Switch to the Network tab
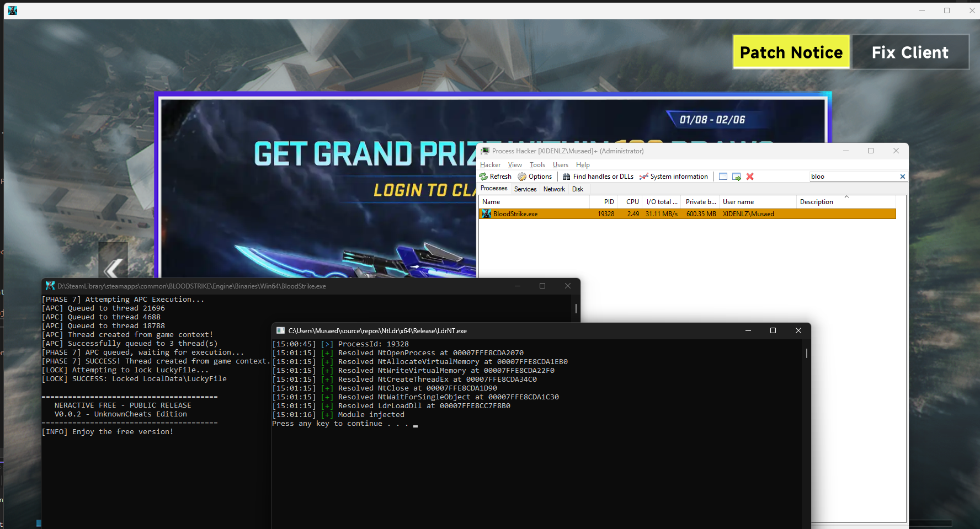 pyautogui.click(x=554, y=189)
